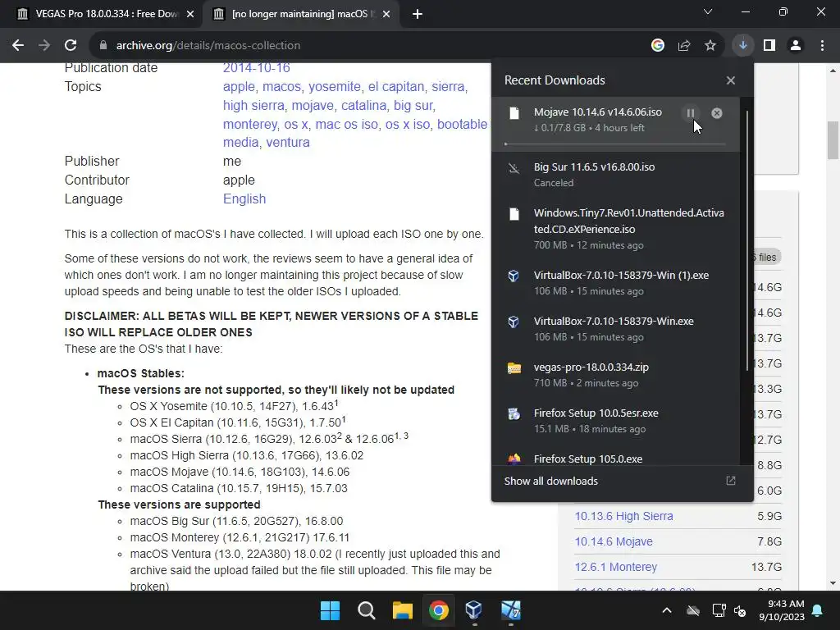Open the share this page icon

(x=684, y=46)
